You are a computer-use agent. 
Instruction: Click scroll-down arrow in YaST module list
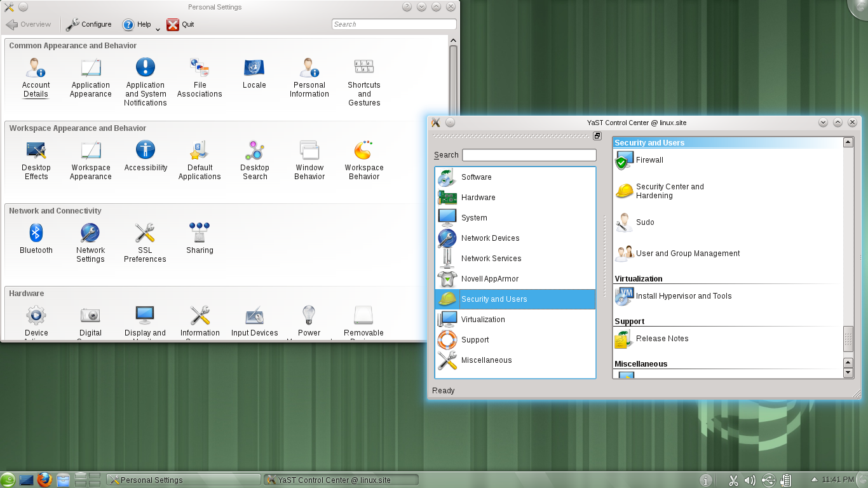click(x=848, y=373)
